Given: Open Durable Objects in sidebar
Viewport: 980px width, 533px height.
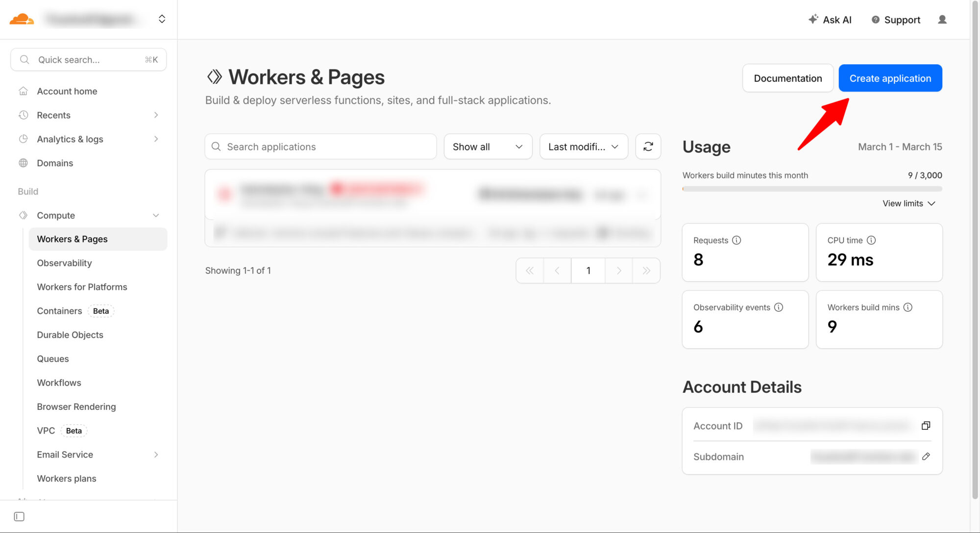Looking at the screenshot, I should (70, 335).
